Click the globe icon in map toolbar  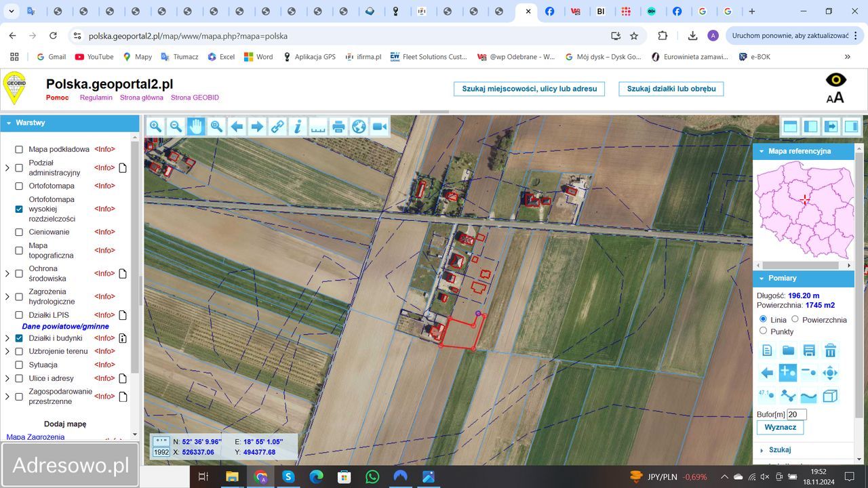(359, 126)
